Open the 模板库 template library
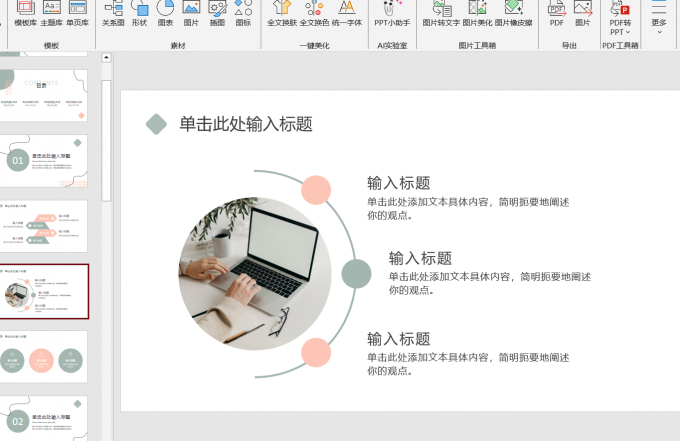 (x=26, y=14)
